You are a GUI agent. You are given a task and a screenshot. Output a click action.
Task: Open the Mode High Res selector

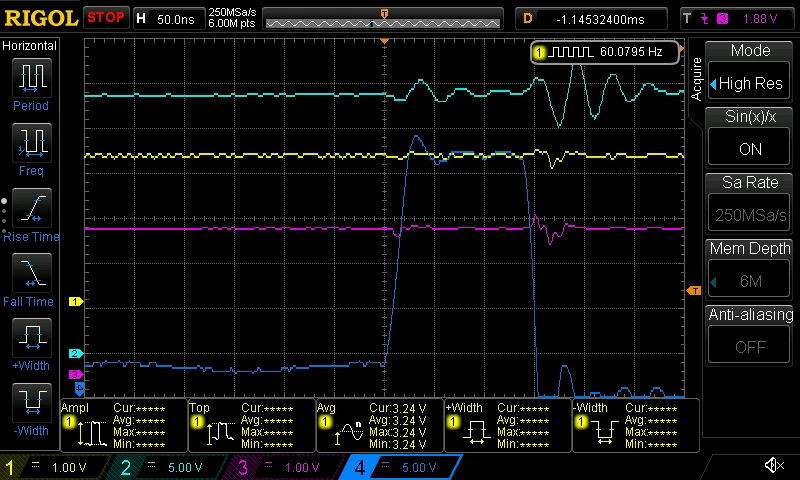749,83
